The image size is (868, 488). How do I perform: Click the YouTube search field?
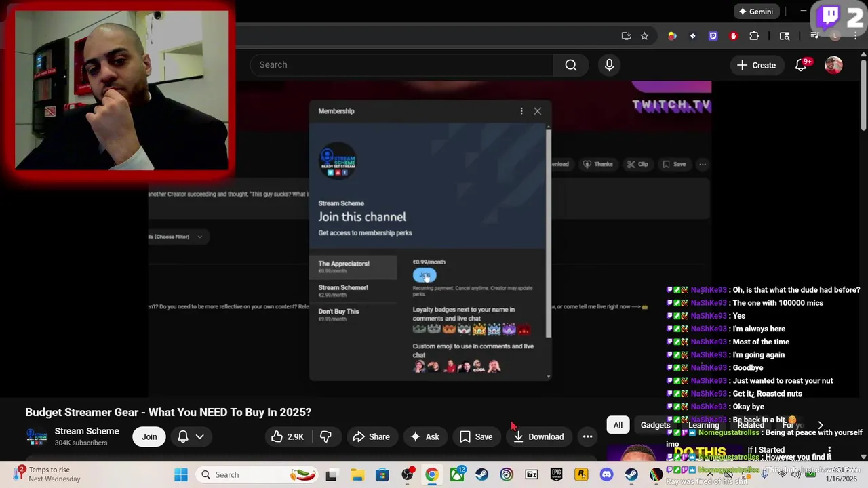(x=402, y=65)
